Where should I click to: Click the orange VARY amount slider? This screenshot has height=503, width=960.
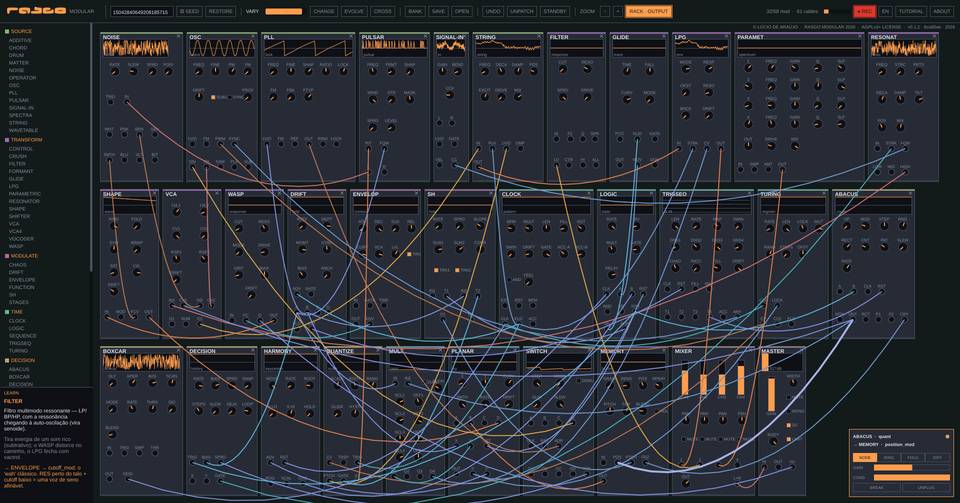(x=283, y=12)
